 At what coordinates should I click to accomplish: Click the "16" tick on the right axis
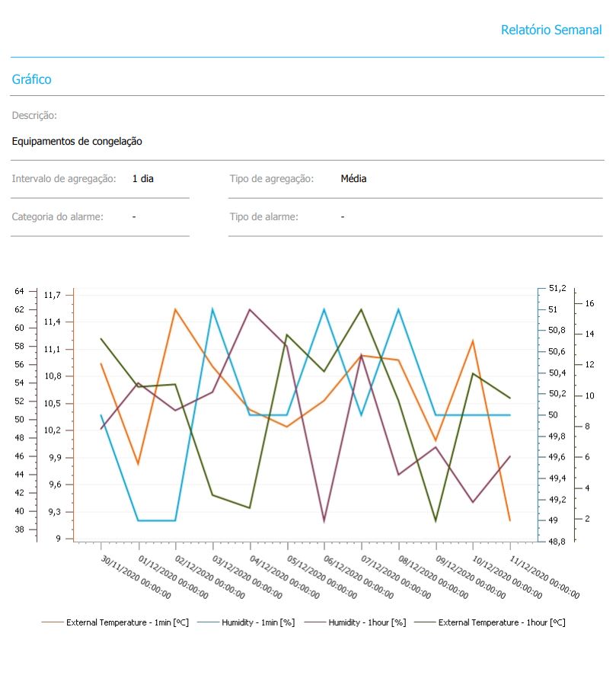[x=589, y=303]
